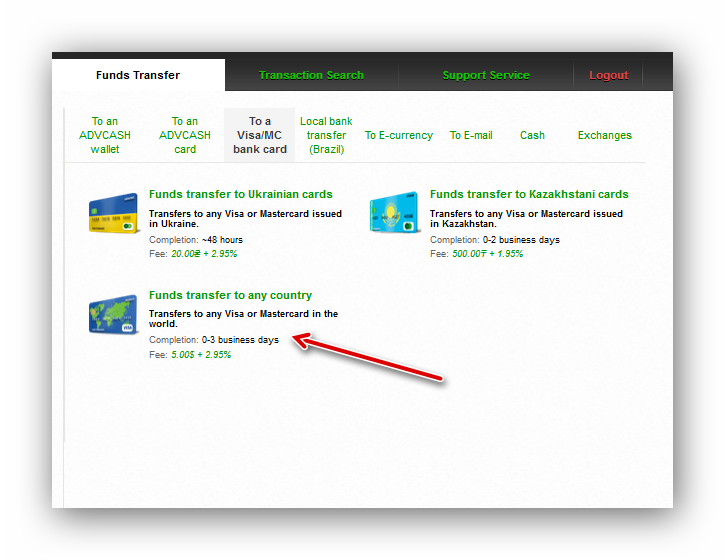Select To an ADVCASH wallet tab
This screenshot has width=725, height=560.
click(x=105, y=135)
